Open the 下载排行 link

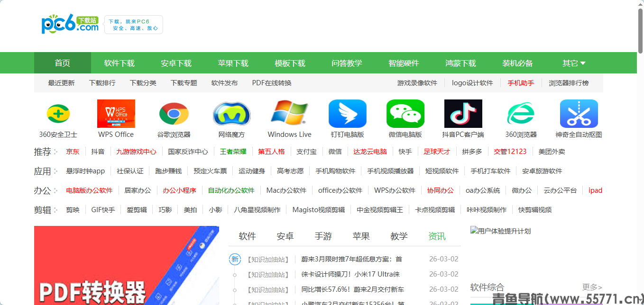(x=102, y=83)
